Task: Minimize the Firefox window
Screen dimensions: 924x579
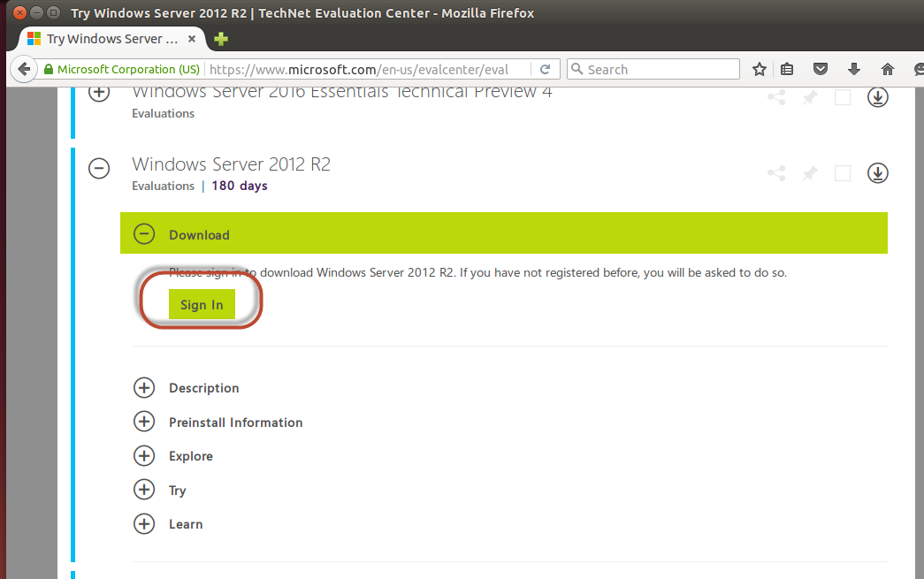Action: coord(36,12)
